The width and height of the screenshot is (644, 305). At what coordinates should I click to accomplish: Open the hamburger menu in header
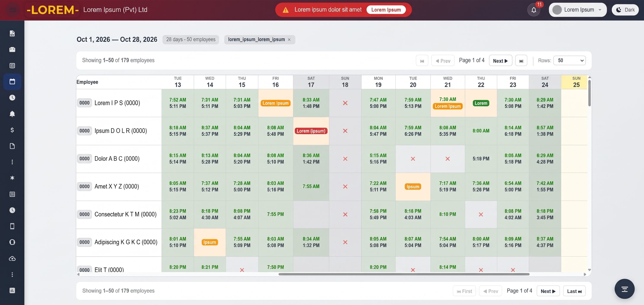pyautogui.click(x=13, y=10)
